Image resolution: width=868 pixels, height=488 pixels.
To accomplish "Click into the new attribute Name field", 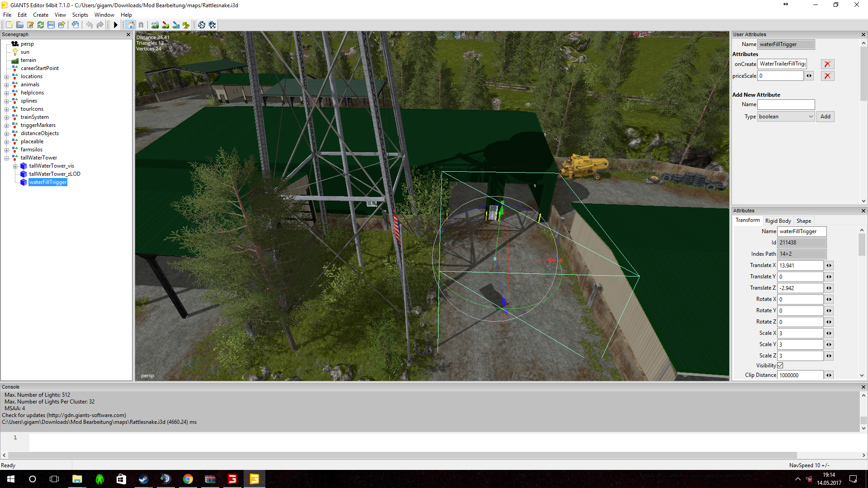I will [x=786, y=104].
